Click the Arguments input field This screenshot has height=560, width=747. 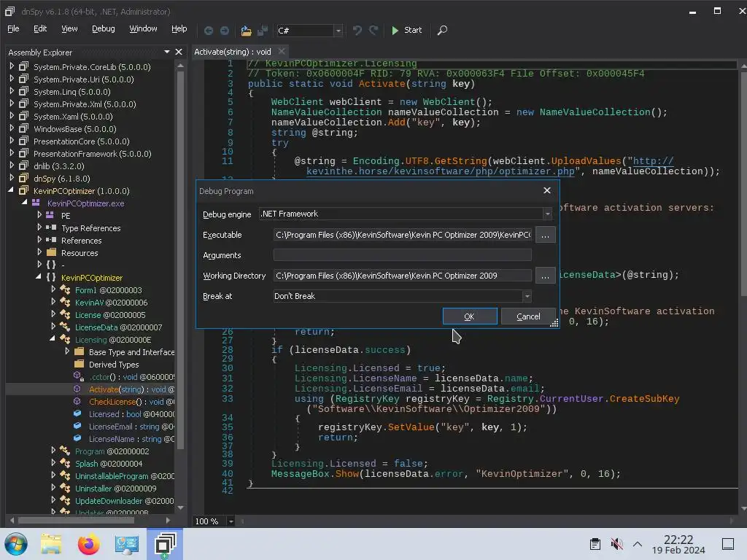[403, 255]
